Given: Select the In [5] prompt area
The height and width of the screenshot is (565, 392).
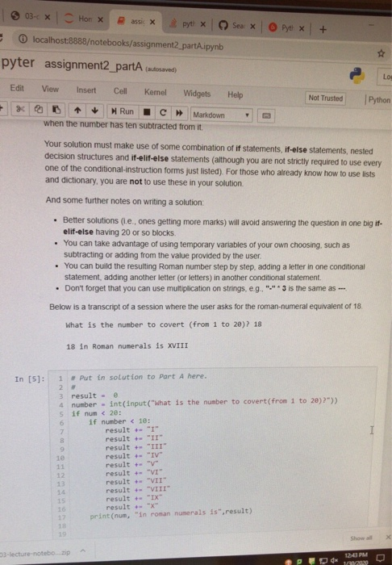Looking at the screenshot, I should click(30, 379).
